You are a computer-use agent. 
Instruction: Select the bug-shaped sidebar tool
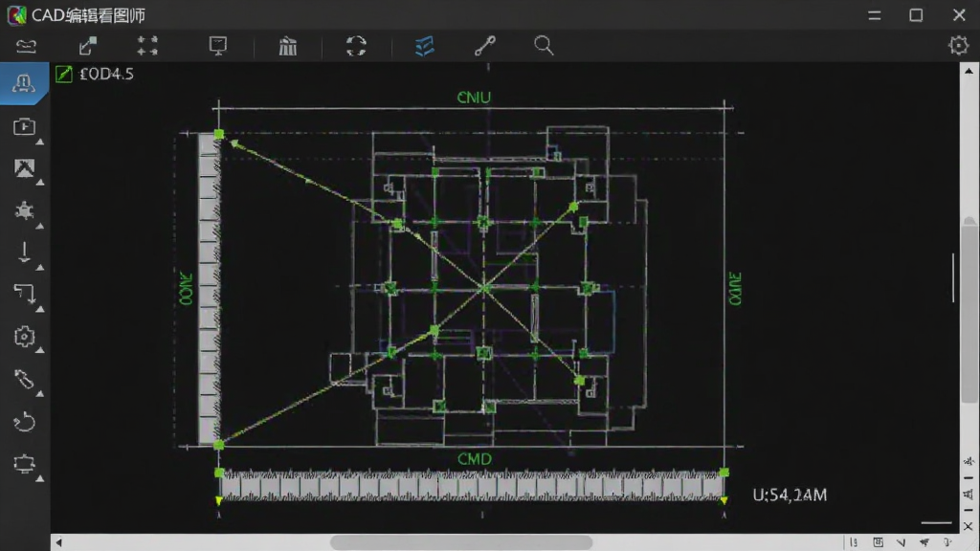pos(24,210)
